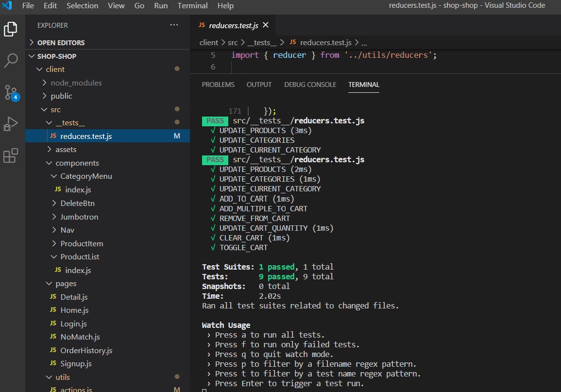Select the TERMINAL panel tab
The width and height of the screenshot is (561, 392).
click(x=364, y=85)
